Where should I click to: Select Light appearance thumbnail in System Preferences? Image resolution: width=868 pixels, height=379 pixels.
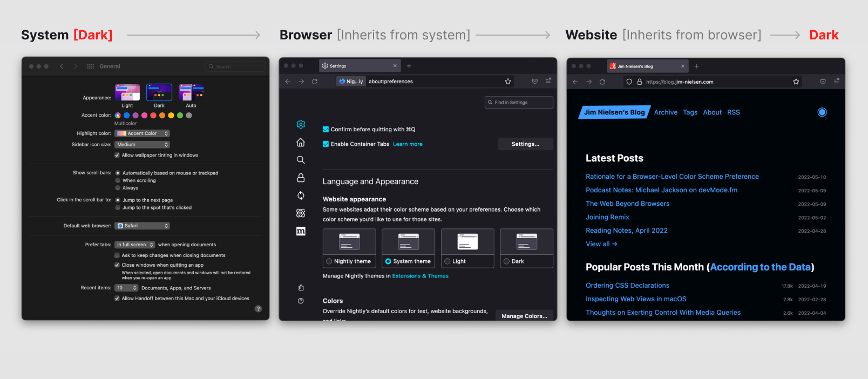127,92
